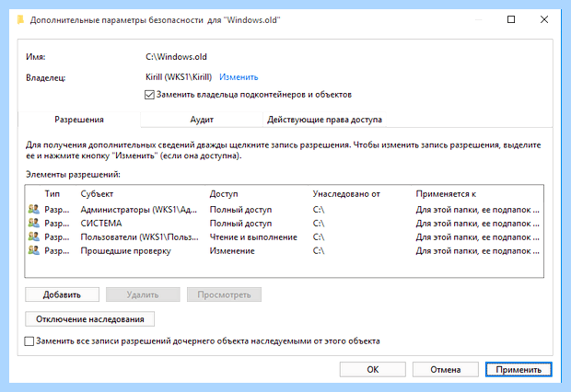Sort by the Тип column header
This screenshot has width=571, height=392.
click(52, 193)
